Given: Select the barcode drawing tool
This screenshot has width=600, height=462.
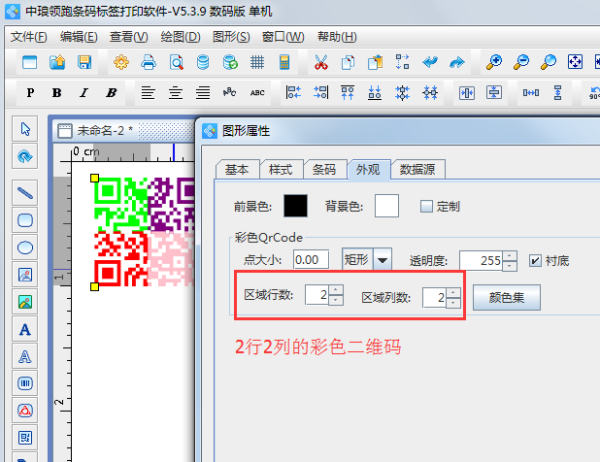Looking at the screenshot, I should 25,383.
